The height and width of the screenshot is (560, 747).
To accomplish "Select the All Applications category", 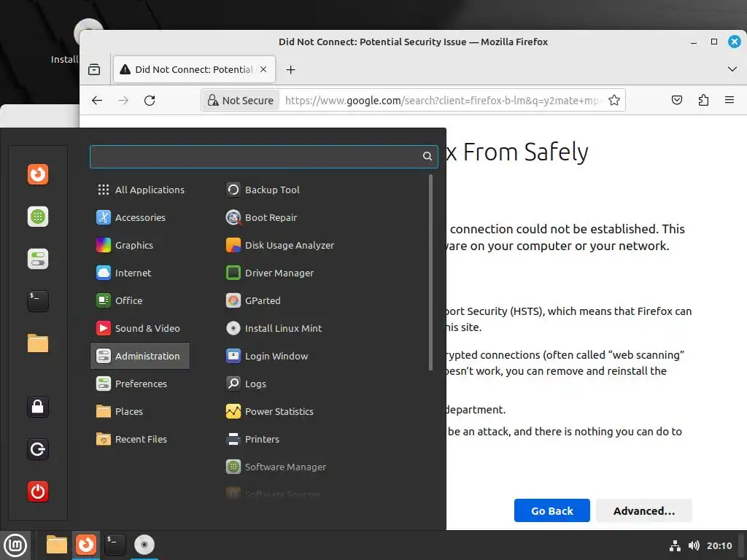I will 140,190.
